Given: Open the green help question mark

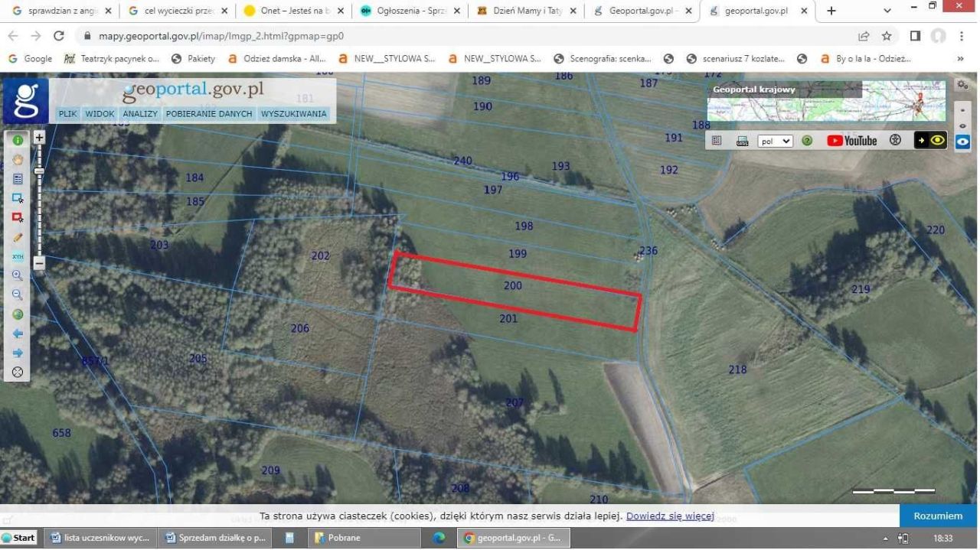Looking at the screenshot, I should click(x=807, y=141).
